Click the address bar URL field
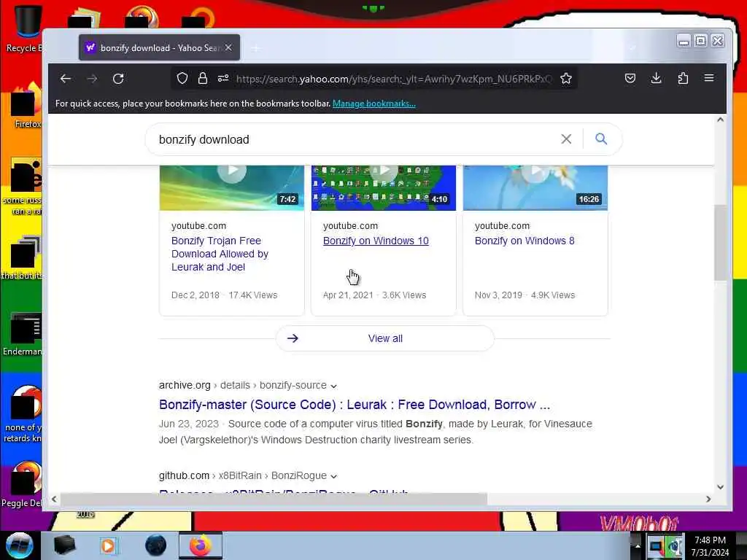 394,79
